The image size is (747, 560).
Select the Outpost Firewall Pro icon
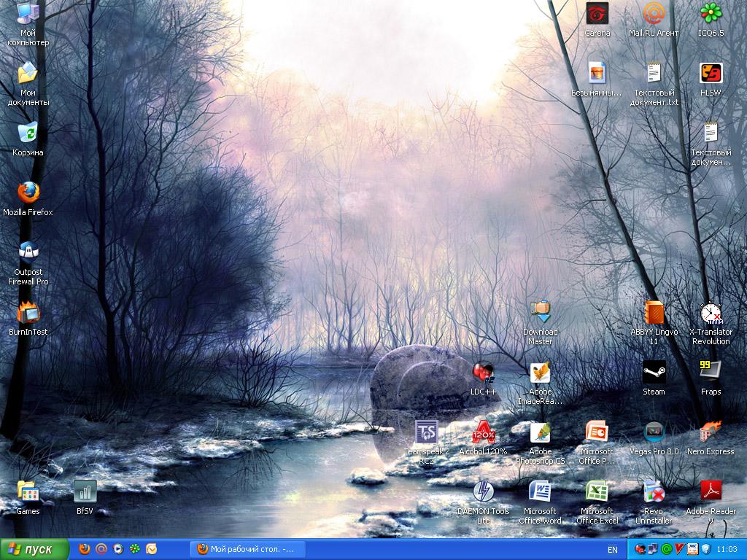(28, 253)
